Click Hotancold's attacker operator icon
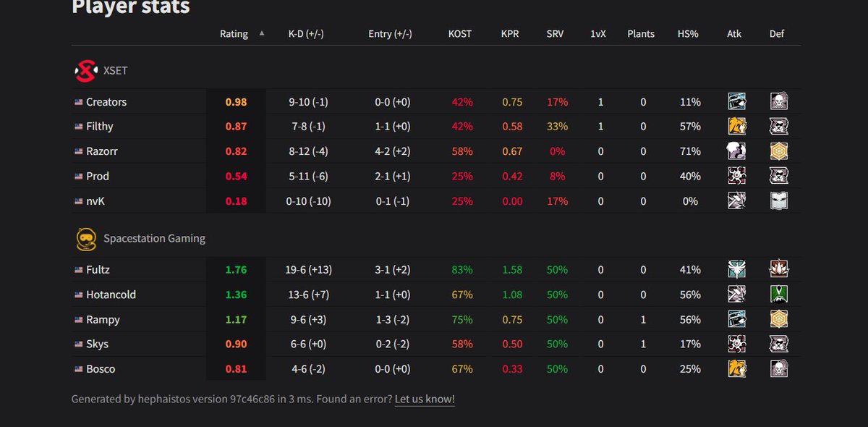Image resolution: width=868 pixels, height=427 pixels. pos(736,294)
